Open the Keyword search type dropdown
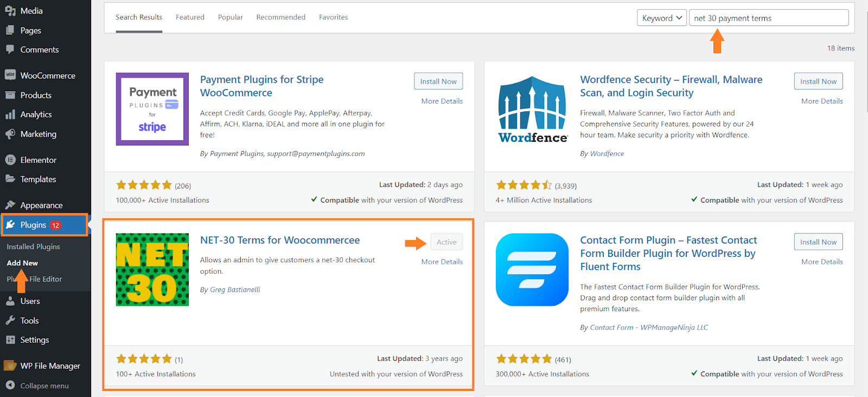The width and height of the screenshot is (868, 397). pos(662,18)
